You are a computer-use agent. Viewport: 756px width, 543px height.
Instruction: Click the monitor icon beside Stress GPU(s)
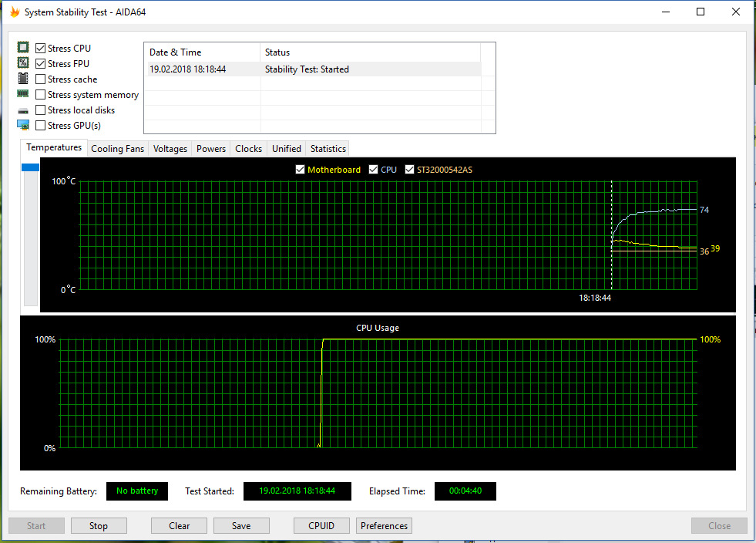[23, 125]
